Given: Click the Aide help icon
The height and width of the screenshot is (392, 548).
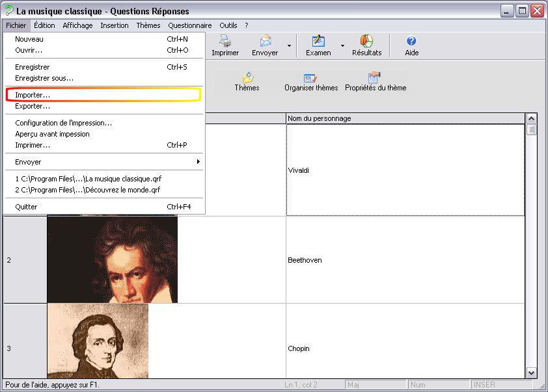Looking at the screenshot, I should [x=411, y=41].
